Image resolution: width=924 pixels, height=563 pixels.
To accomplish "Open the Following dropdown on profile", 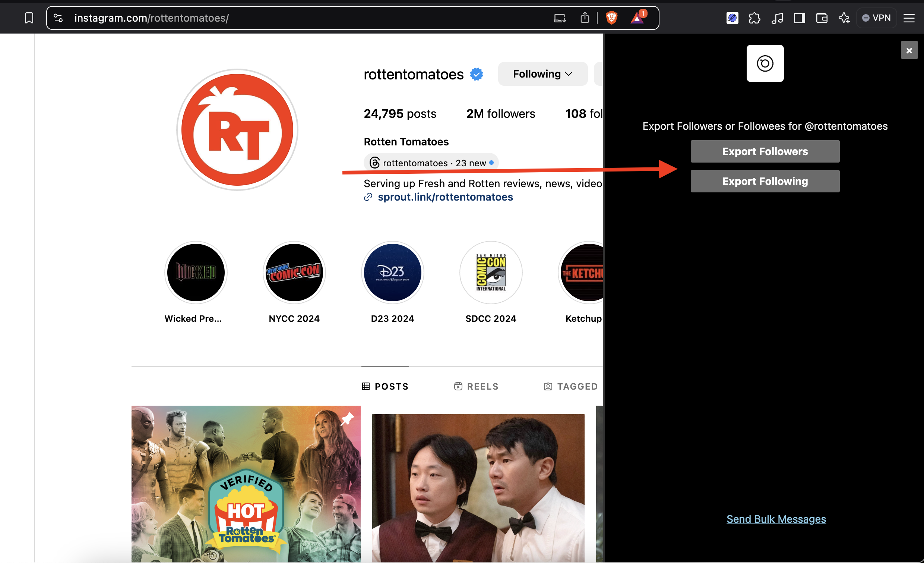I will pos(542,74).
